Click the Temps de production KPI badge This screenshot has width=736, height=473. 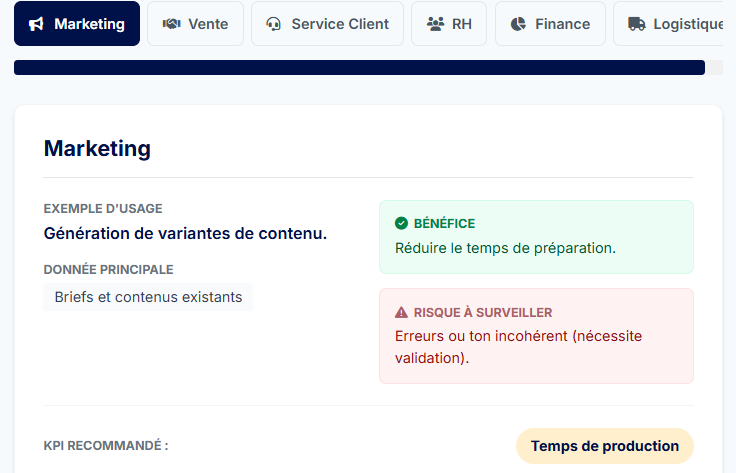[x=605, y=446]
